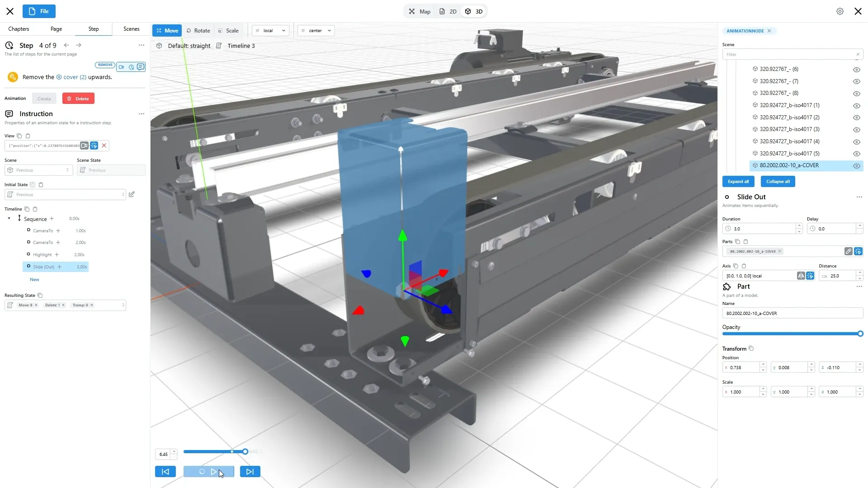Open the center pivot dropdown
Viewport: 868px width, 488px height.
pos(316,31)
